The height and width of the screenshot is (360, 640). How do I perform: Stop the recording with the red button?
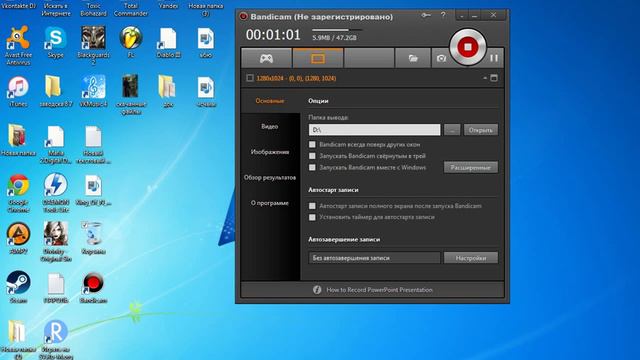(468, 47)
